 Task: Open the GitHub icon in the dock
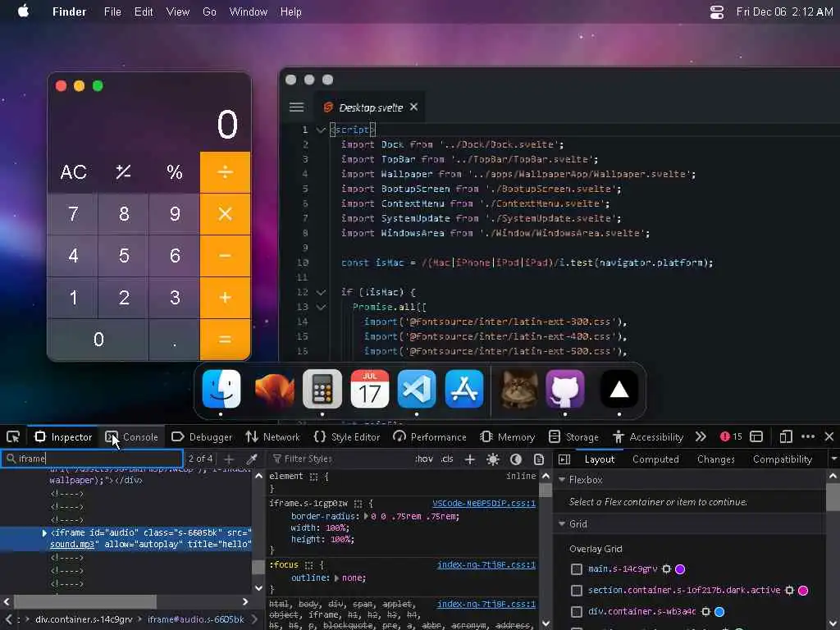565,389
